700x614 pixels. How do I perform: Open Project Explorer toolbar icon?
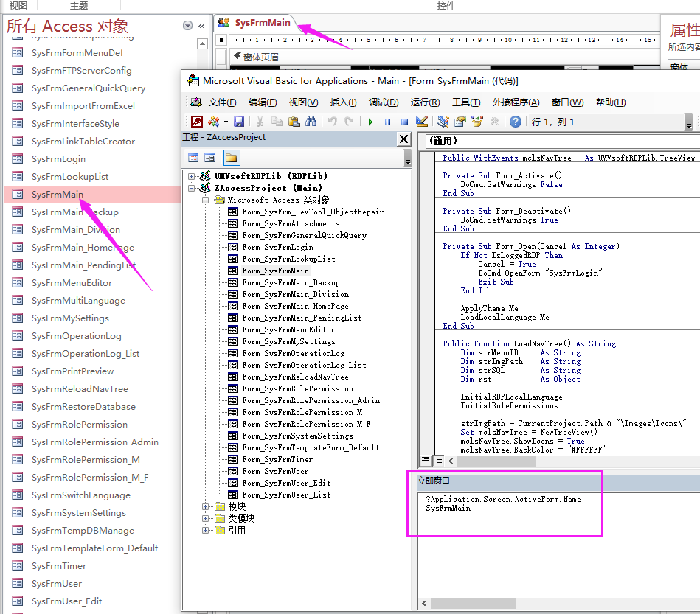(x=443, y=122)
